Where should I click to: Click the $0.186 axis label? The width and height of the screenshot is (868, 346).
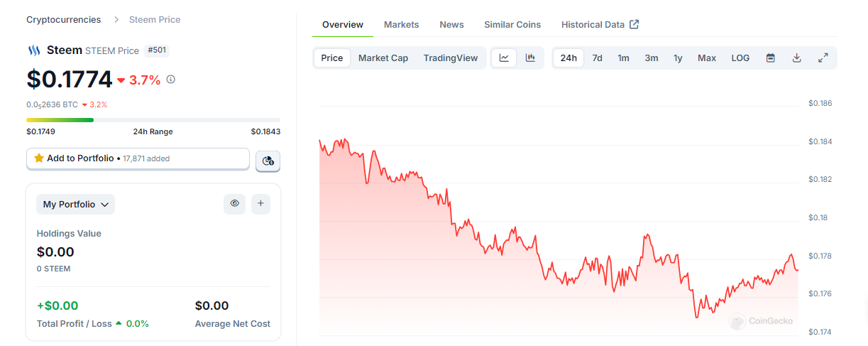(x=820, y=104)
